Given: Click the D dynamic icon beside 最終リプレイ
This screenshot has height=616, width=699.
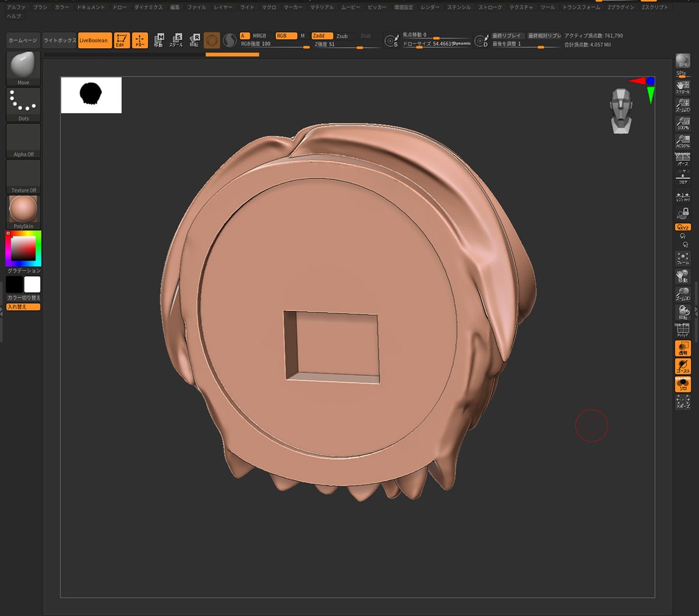Looking at the screenshot, I should coord(481,41).
